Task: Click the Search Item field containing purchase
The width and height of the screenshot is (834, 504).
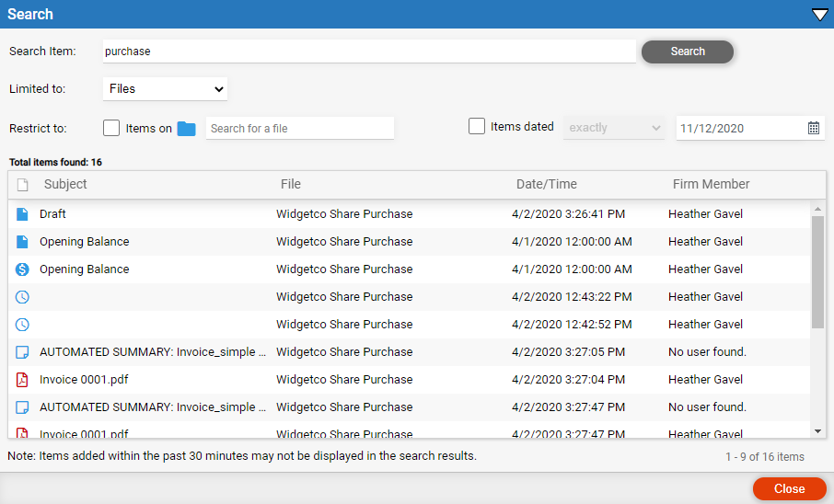Action: click(369, 52)
